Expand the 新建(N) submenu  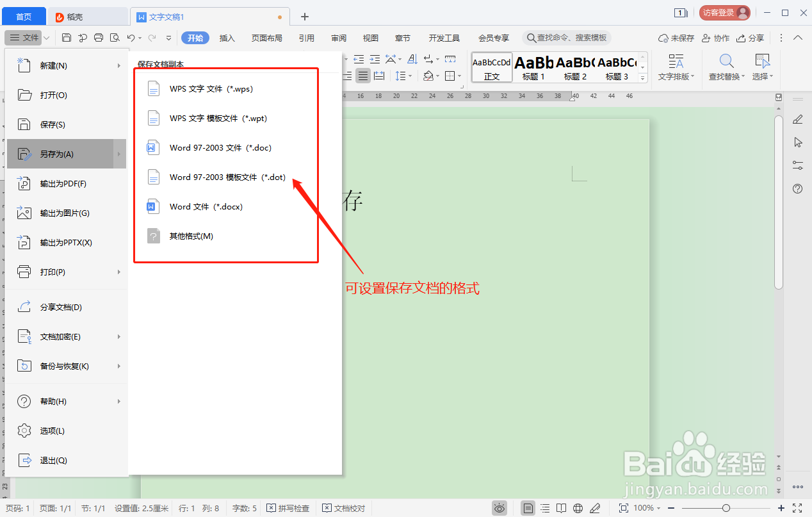pyautogui.click(x=119, y=65)
